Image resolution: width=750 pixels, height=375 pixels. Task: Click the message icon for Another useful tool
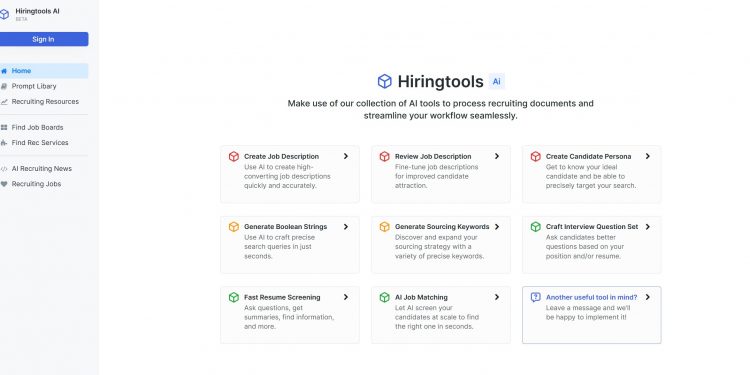[x=536, y=297]
